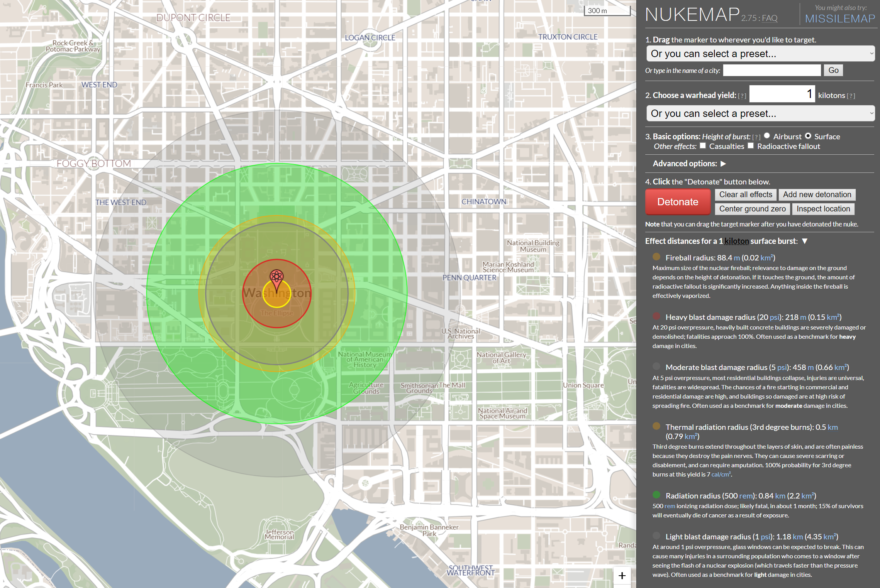Click the National Building Museum label
Image resolution: width=880 pixels, height=588 pixels.
[533, 246]
